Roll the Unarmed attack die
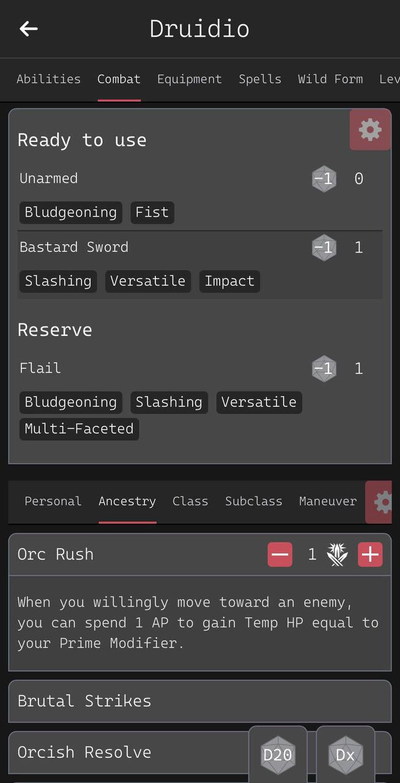 click(x=324, y=179)
